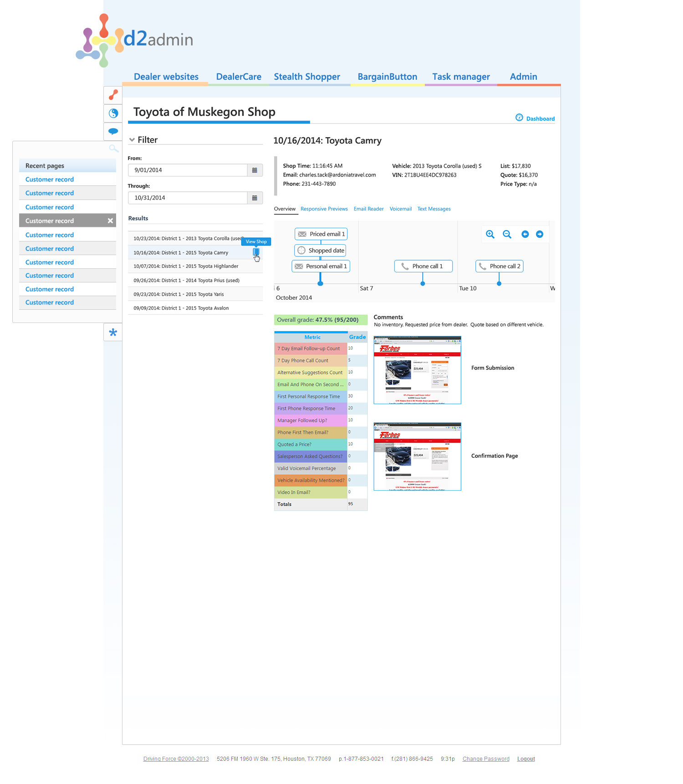Select the 10/07/2014 2015 Toyota Highlander result
This screenshot has width=683, height=784.
(195, 266)
